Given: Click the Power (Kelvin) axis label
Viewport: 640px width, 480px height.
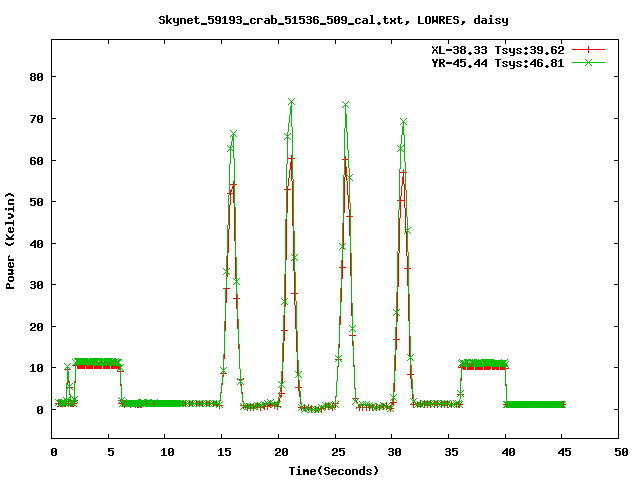Looking at the screenshot, I should 10,241.
